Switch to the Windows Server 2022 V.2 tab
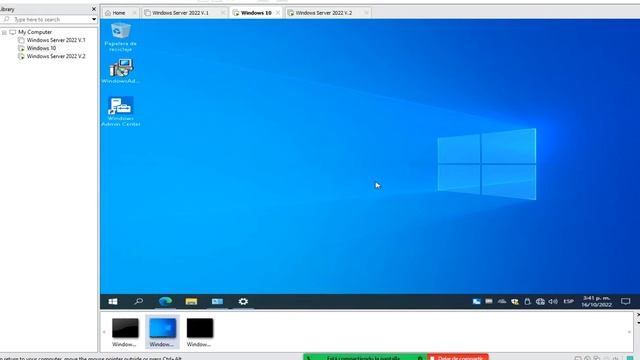 (x=324, y=13)
